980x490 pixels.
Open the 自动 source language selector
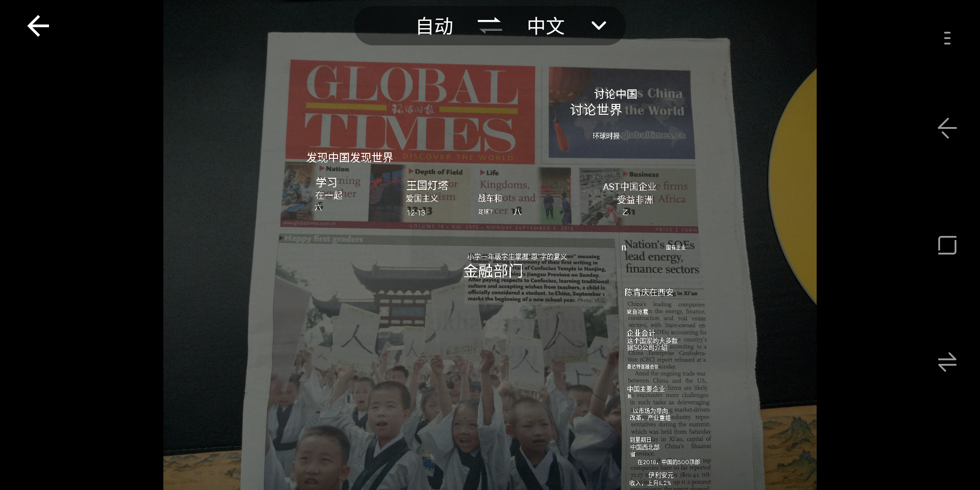coord(435,26)
